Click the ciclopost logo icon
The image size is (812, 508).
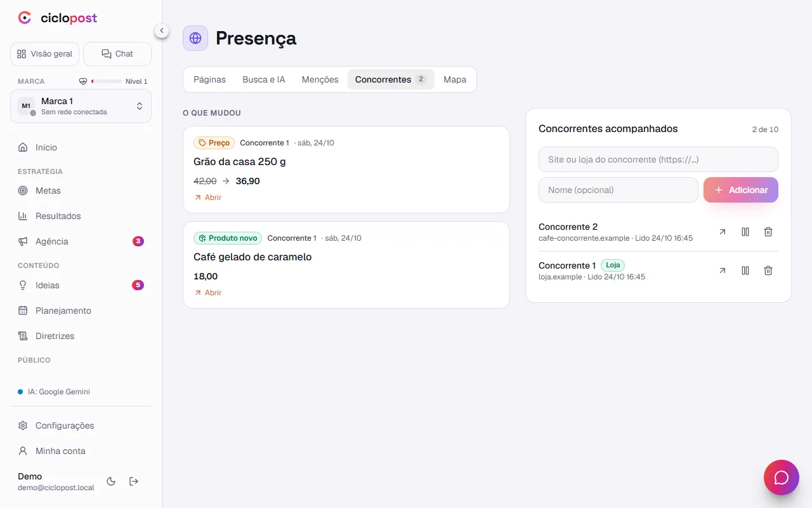coord(25,18)
